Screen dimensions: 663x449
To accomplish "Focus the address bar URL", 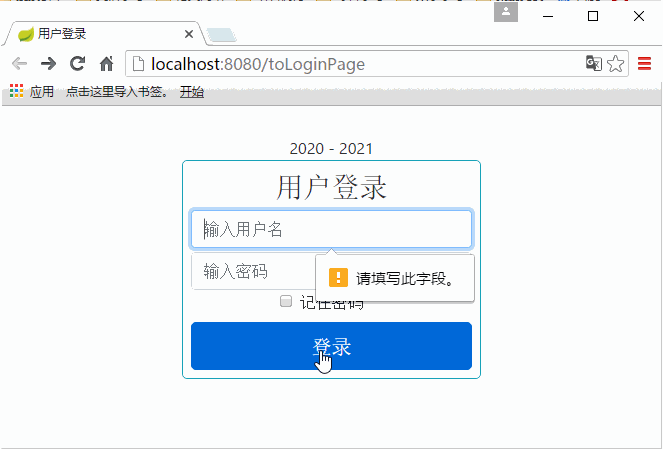I will (258, 64).
